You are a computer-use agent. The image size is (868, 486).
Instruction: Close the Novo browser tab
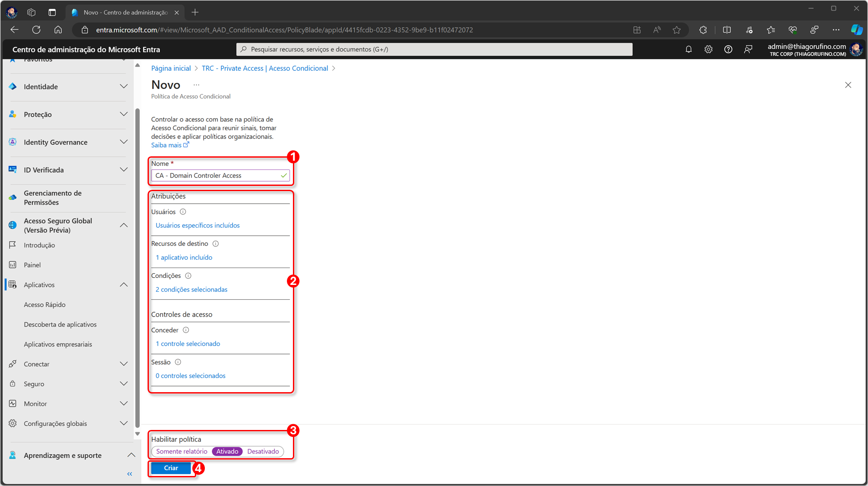tap(177, 13)
